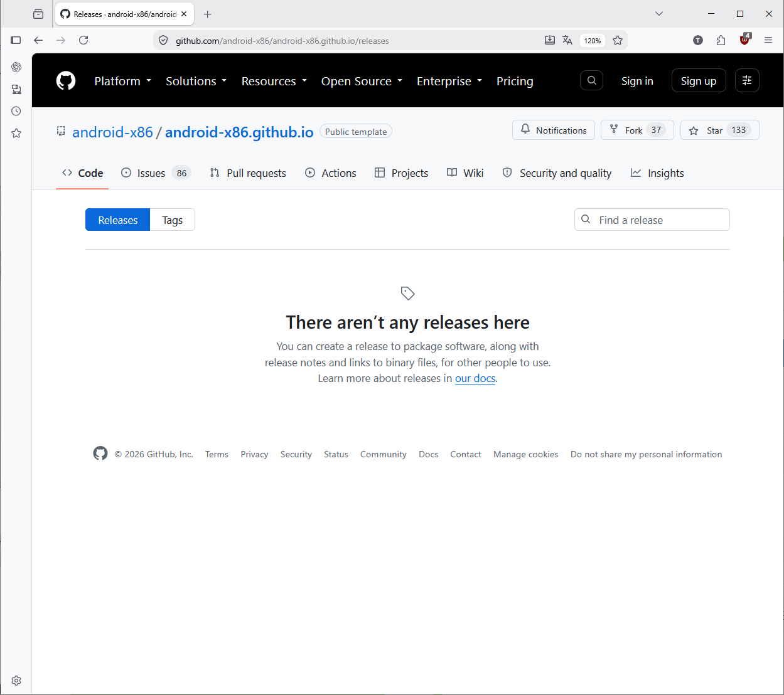
Task: Click footer Manage cookies link
Action: [x=526, y=454]
